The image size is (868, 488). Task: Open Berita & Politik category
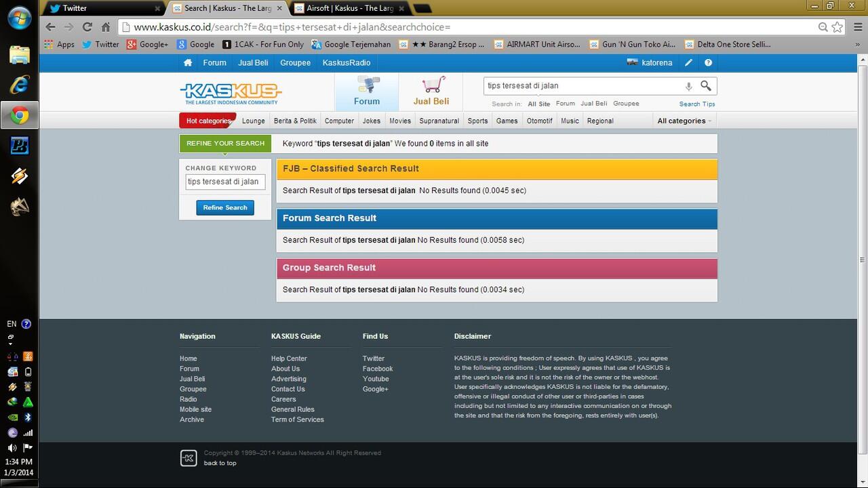click(295, 121)
